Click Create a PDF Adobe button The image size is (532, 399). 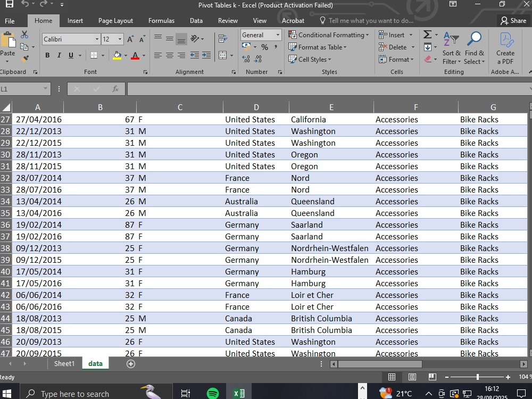point(505,48)
